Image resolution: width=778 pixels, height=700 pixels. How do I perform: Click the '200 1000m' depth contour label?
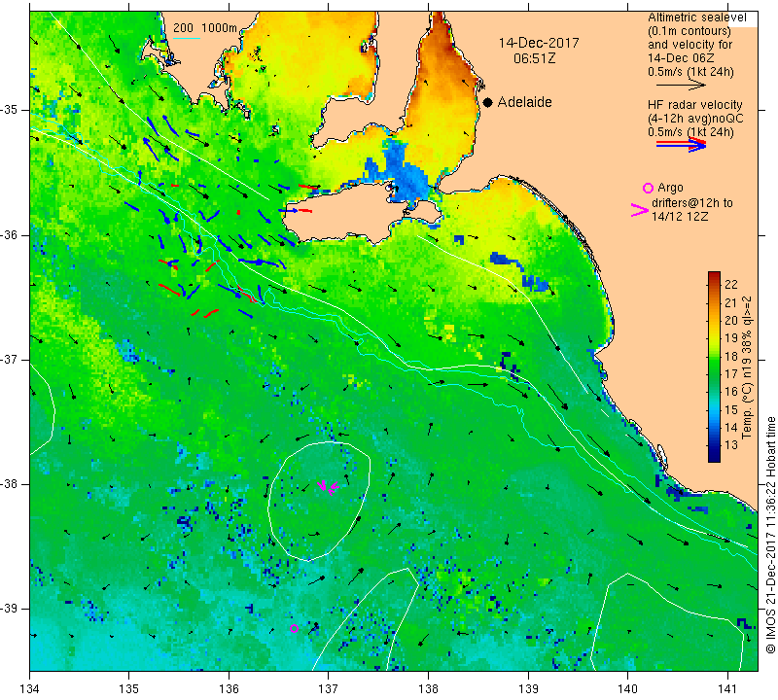[x=205, y=28]
